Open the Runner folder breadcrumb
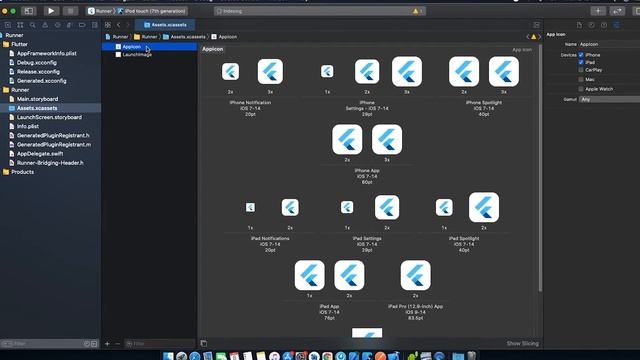Viewport: 640px width, 360px height. coord(146,37)
